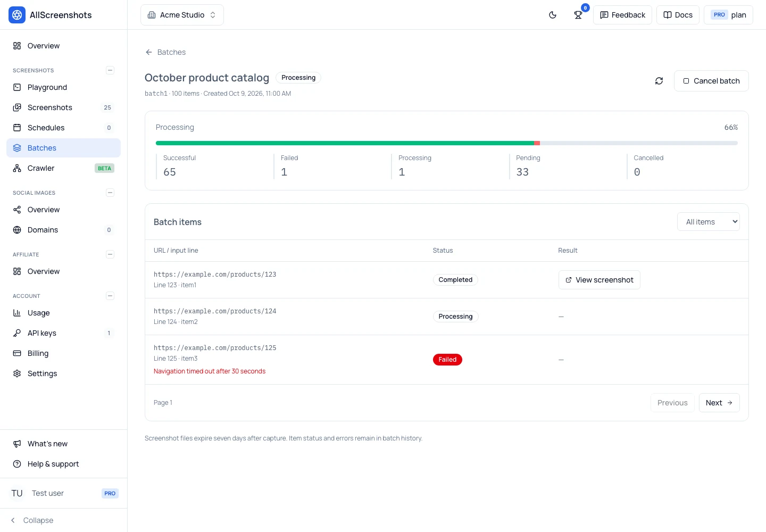This screenshot has height=532, width=766.
Task: Click the Cancel batch button
Action: click(x=711, y=81)
